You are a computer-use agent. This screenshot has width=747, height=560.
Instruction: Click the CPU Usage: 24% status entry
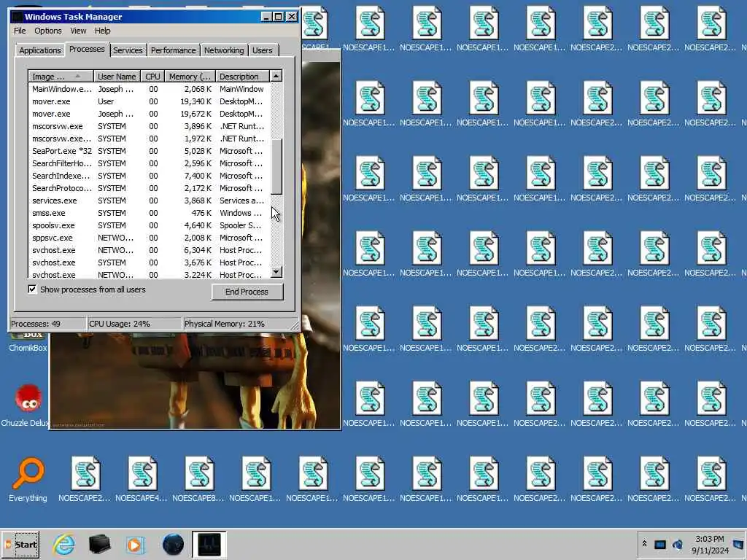click(134, 324)
